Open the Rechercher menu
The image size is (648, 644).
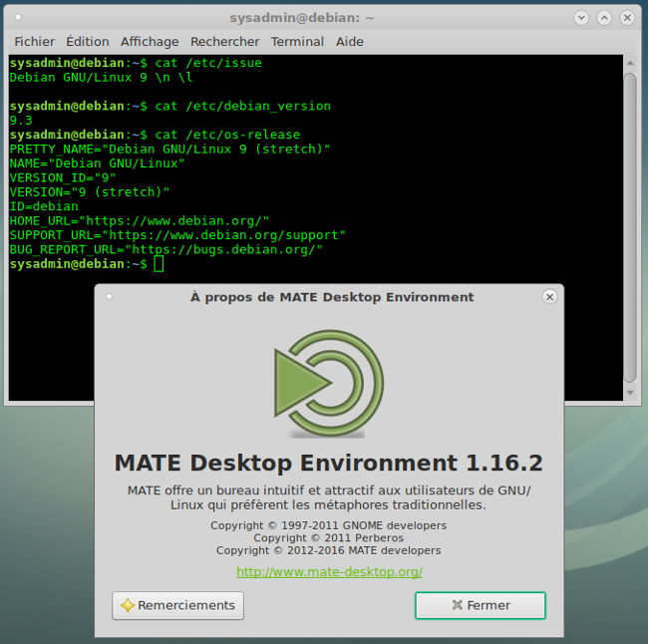(225, 42)
